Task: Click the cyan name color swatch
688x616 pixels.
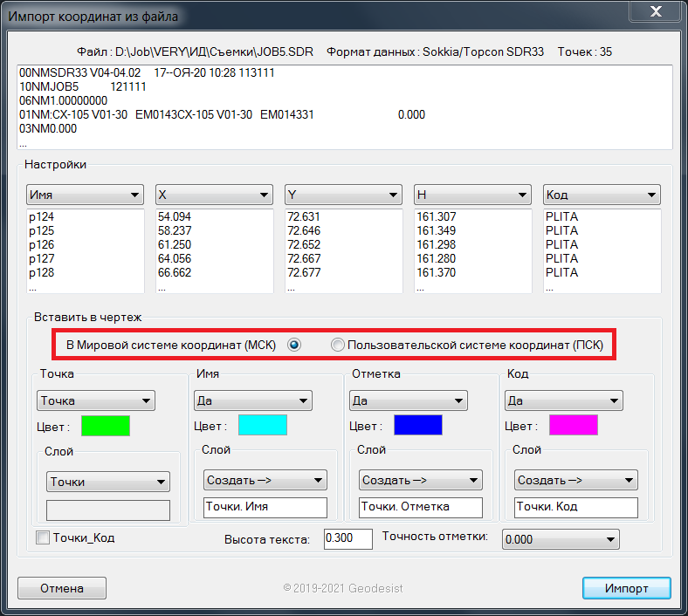Action: tap(262, 426)
